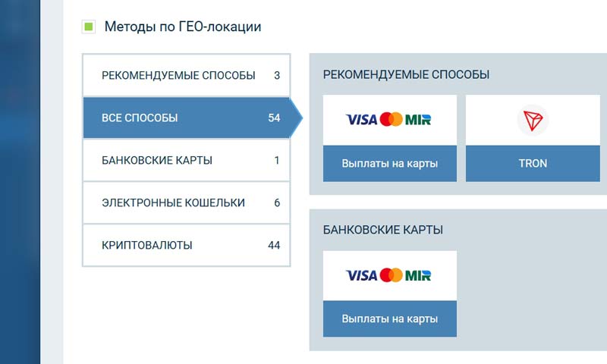
Task: Click the Mastercard logo in recommended methods
Action: (391, 120)
